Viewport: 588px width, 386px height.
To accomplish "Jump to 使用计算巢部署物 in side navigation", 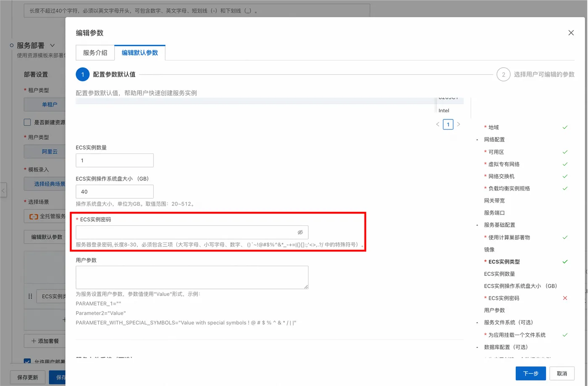I will coord(509,237).
